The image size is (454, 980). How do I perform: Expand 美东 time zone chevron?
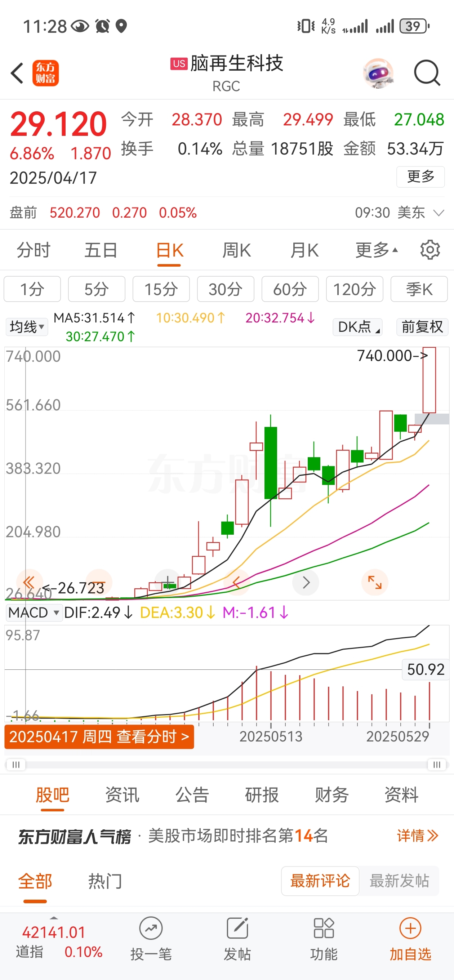pos(439,213)
